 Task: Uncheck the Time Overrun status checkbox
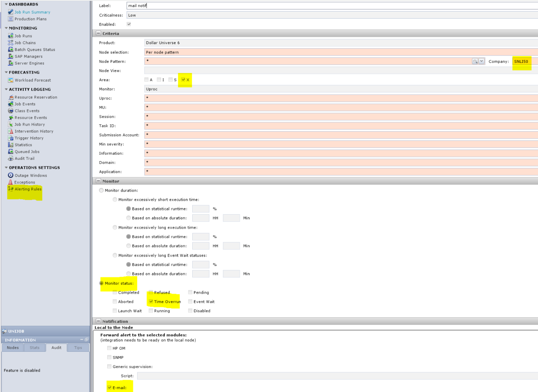tap(151, 302)
